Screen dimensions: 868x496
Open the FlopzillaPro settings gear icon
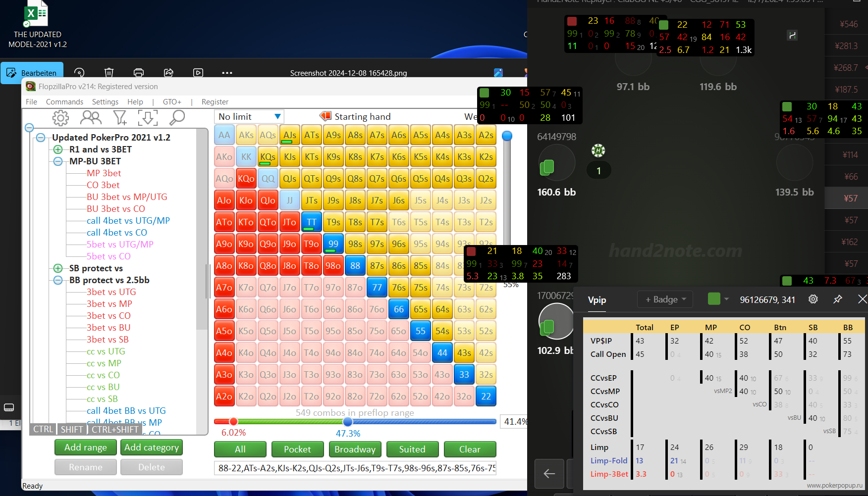coord(61,118)
